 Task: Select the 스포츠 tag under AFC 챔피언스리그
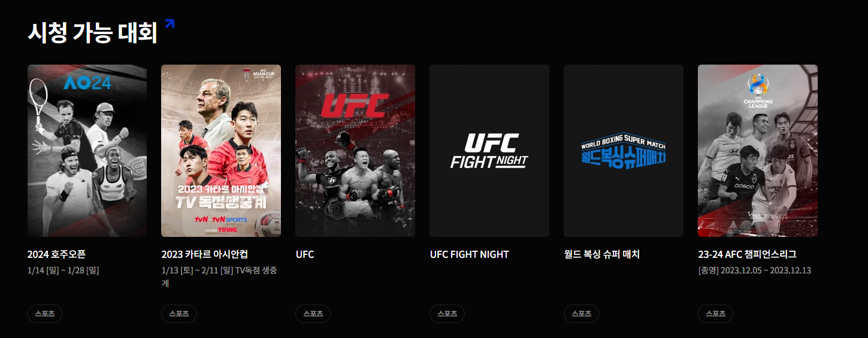point(715,313)
